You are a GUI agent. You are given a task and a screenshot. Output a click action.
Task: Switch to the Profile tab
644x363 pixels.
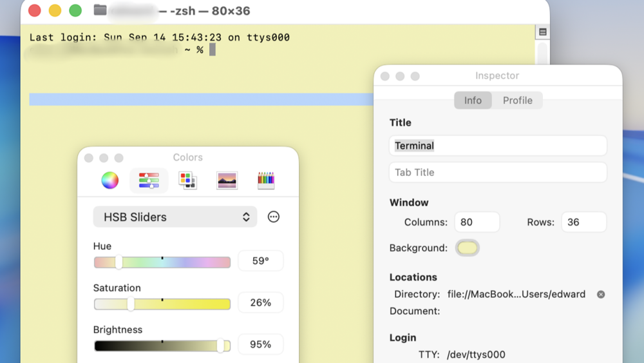point(517,101)
